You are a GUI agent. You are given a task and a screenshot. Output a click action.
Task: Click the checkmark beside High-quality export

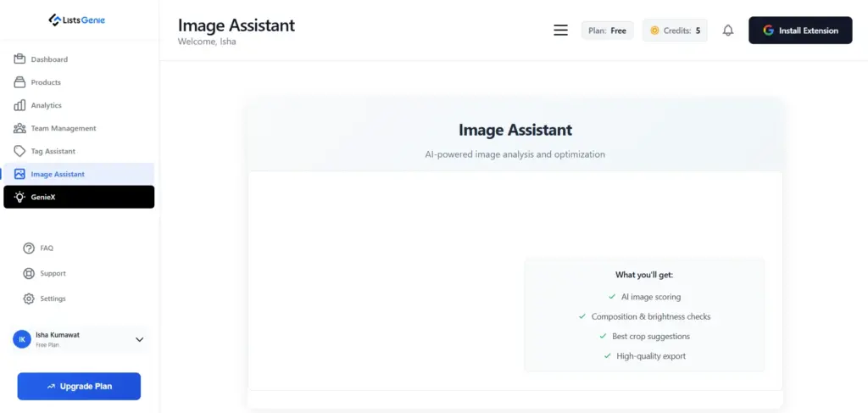click(x=607, y=356)
